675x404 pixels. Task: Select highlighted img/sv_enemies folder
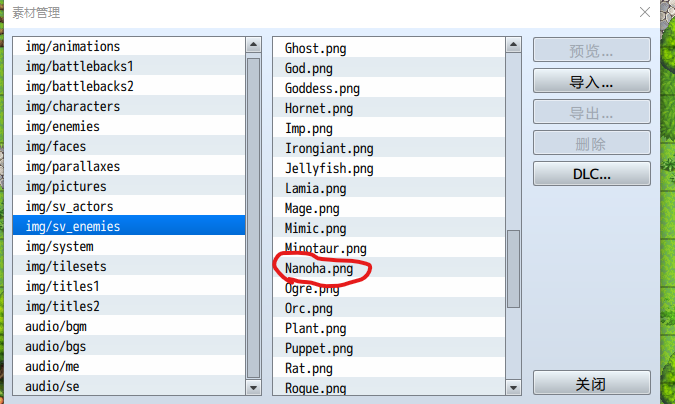coord(129,226)
